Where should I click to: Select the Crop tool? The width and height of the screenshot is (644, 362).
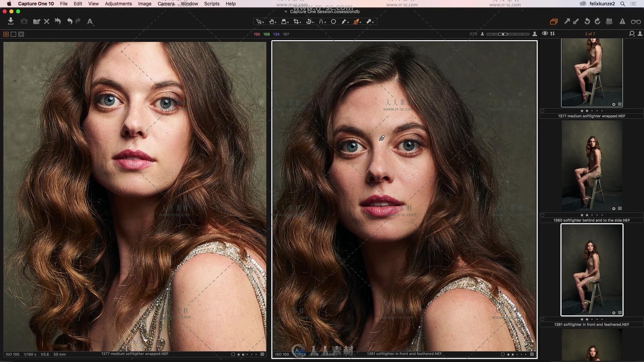pos(297,22)
